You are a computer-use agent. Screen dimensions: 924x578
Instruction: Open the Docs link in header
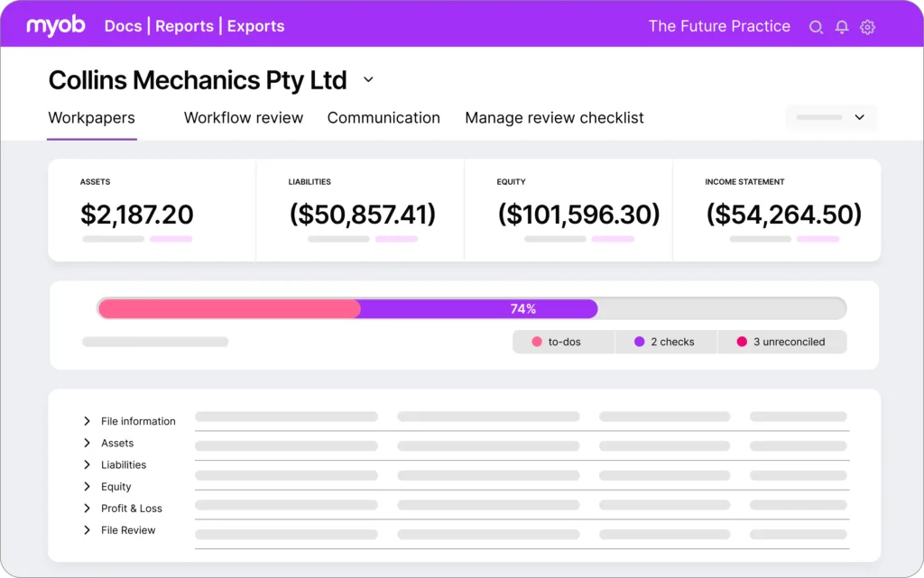tap(123, 26)
